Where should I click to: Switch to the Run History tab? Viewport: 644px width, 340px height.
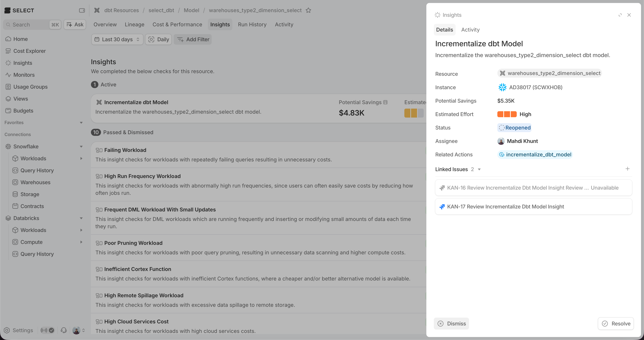252,24
